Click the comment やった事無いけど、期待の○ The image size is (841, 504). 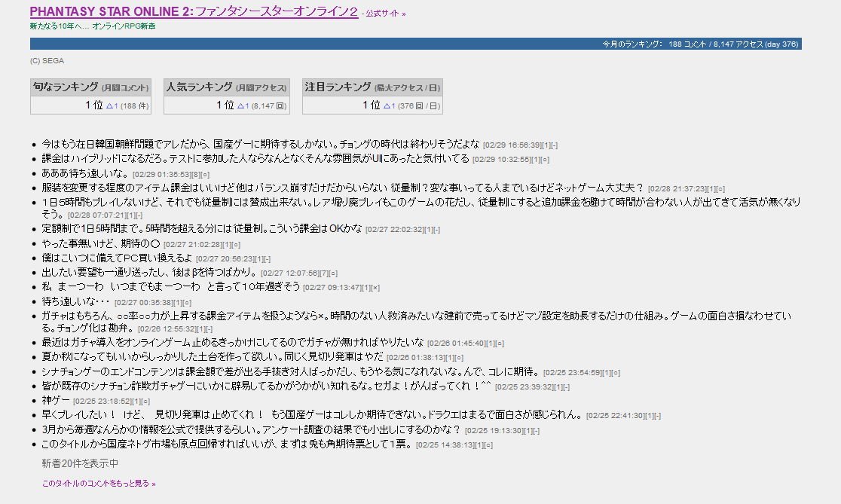pyautogui.click(x=101, y=243)
